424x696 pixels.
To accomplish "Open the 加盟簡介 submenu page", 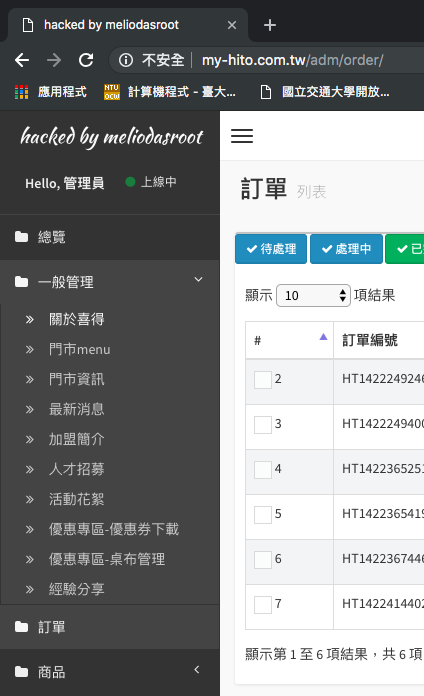I will point(76,439).
